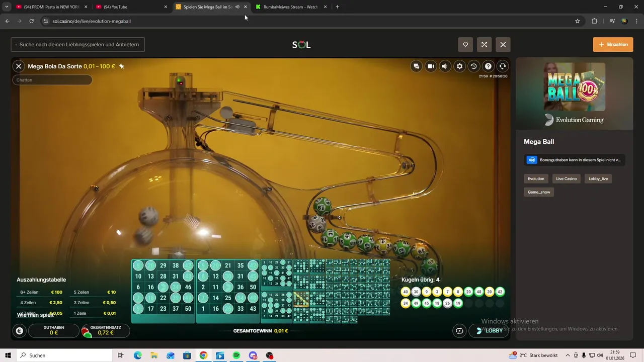Open the Windows notification center
This screenshot has width=644, height=362.
[x=633, y=355]
